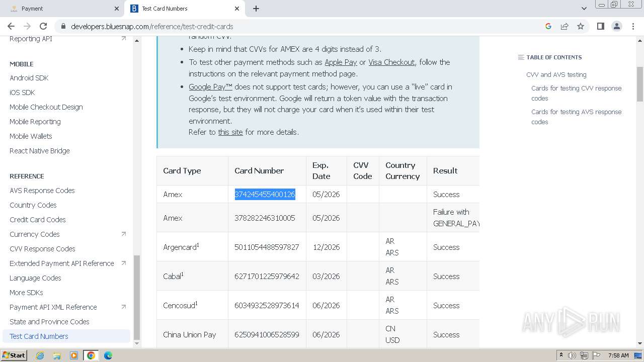
Task: Follow the Apple Pay link
Action: coord(341,62)
